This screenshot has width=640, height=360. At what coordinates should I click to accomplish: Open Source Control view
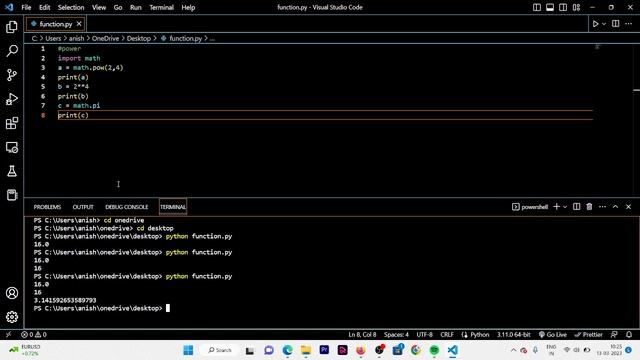tap(12, 75)
